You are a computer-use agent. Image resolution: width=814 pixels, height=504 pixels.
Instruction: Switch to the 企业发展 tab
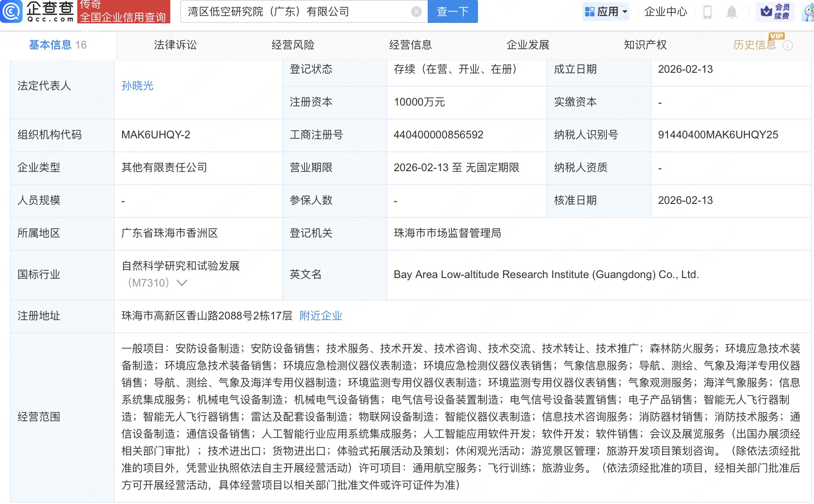(x=528, y=45)
